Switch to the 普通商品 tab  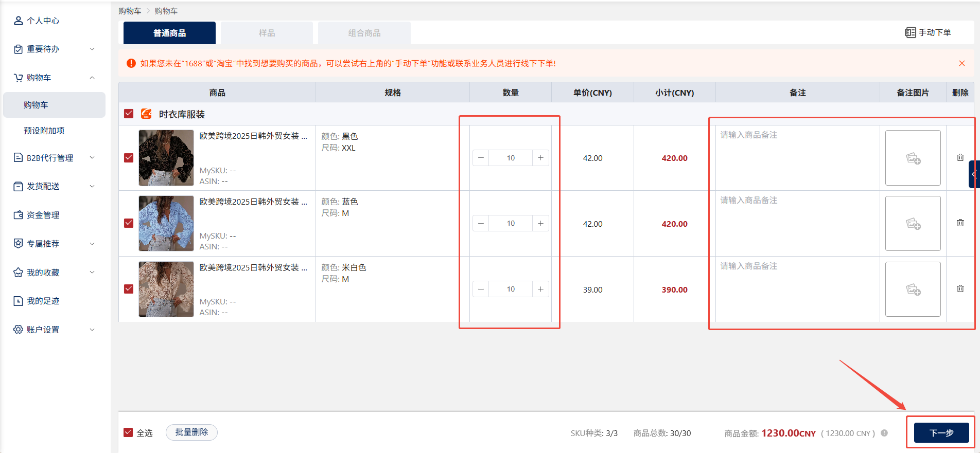pyautogui.click(x=169, y=33)
